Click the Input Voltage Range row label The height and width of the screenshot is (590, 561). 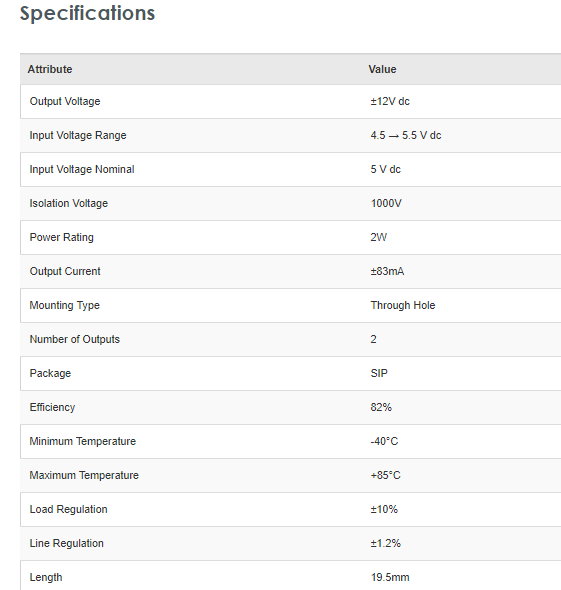[78, 135]
